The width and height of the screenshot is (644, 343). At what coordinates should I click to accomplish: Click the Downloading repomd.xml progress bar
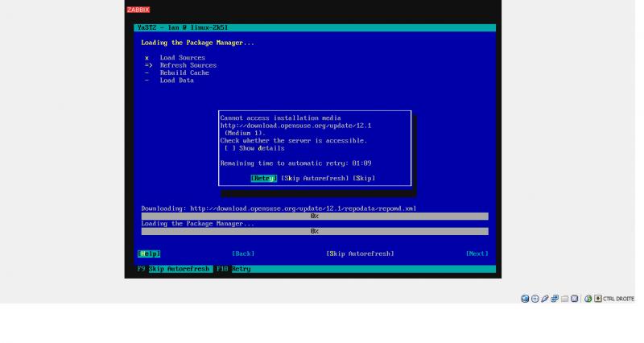pyautogui.click(x=315, y=216)
